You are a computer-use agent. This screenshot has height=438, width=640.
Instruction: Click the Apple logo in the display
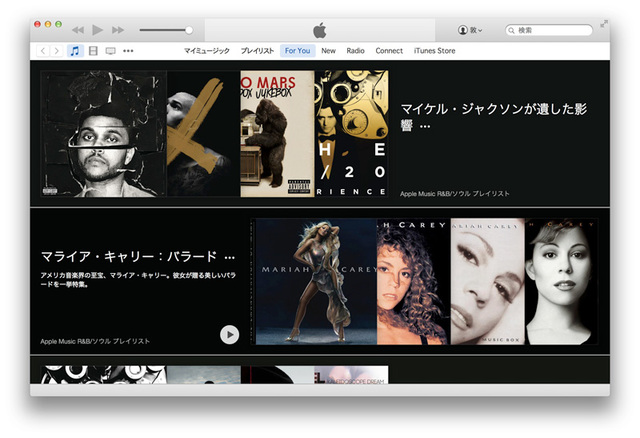pyautogui.click(x=320, y=30)
